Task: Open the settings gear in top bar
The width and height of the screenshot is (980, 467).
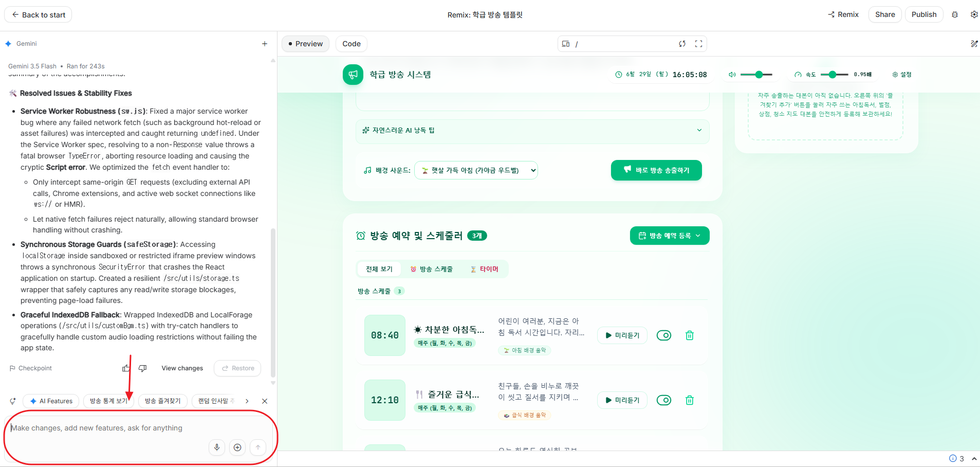Action: (x=974, y=14)
